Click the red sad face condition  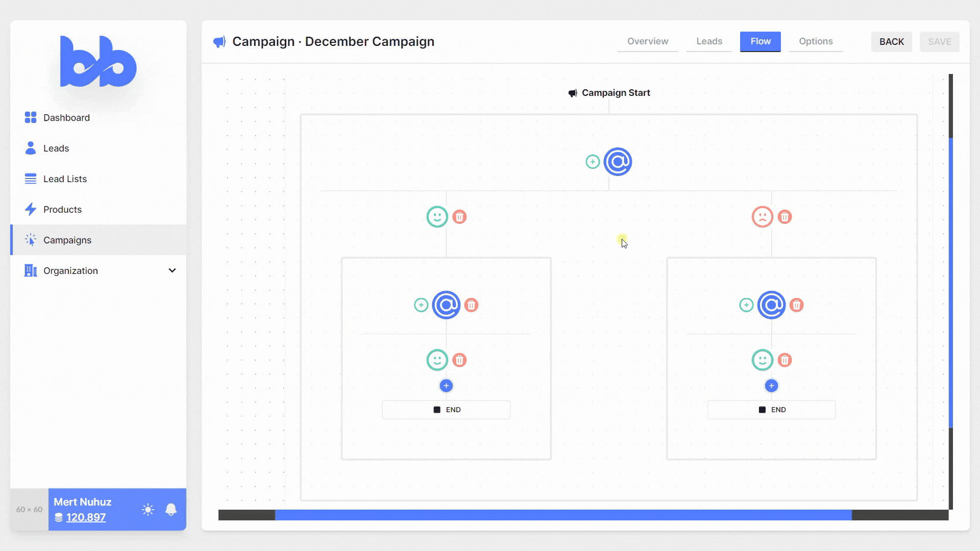[762, 217]
